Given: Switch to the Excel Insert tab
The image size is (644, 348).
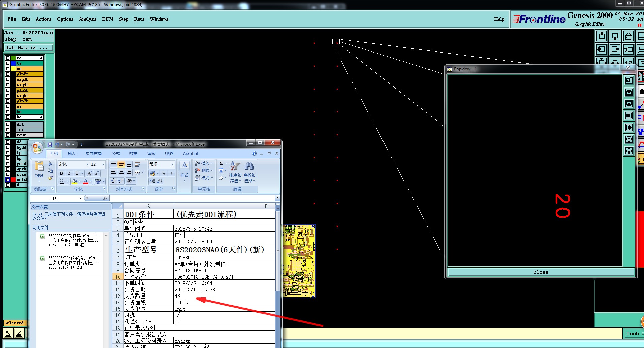Looking at the screenshot, I should coord(72,153).
